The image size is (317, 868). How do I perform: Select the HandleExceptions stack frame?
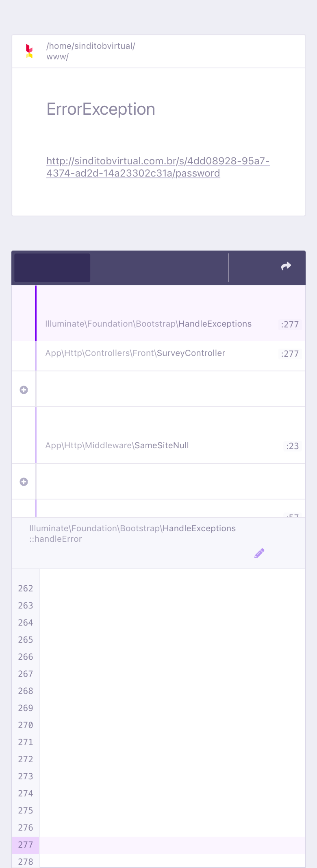148,324
